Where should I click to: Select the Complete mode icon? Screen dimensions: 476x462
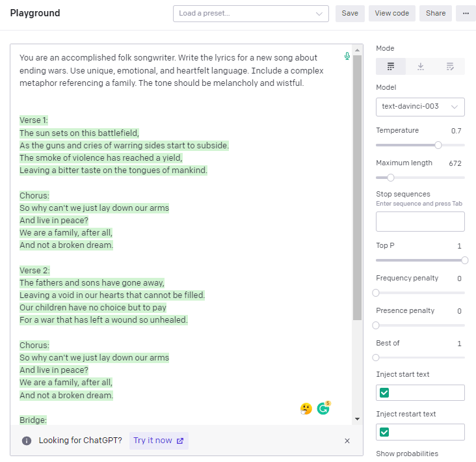[391, 66]
